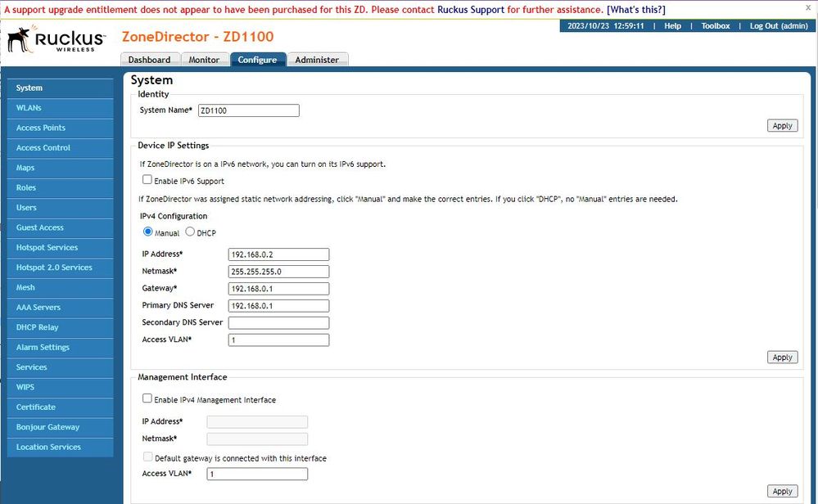Click the What's this? link

point(636,9)
